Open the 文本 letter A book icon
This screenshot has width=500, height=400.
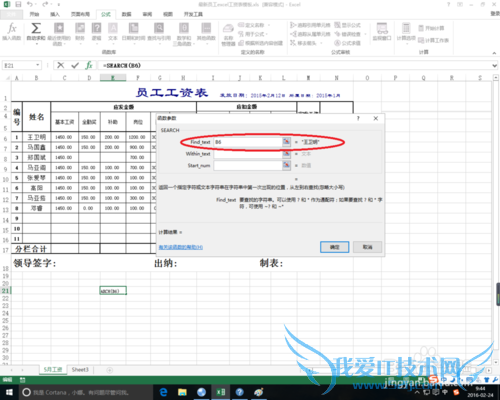(113, 28)
